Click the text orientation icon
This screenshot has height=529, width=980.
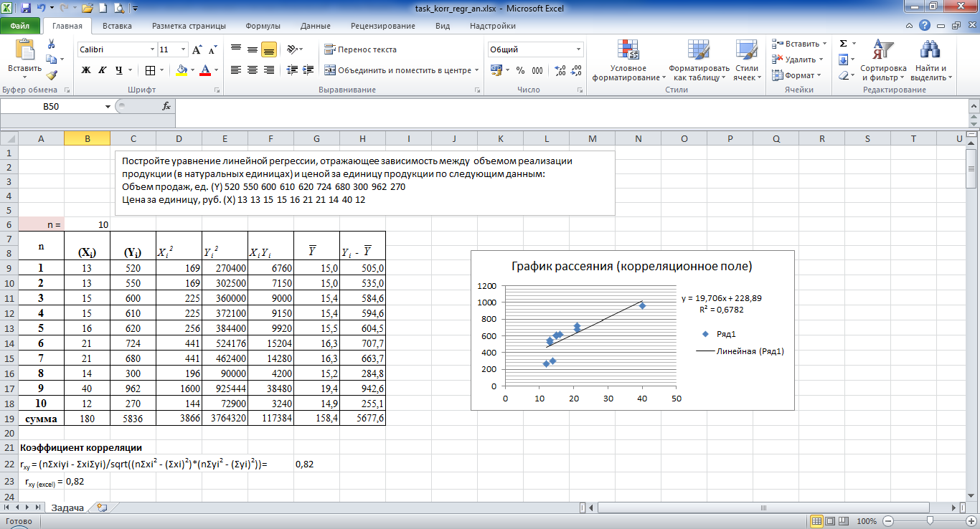[x=291, y=49]
